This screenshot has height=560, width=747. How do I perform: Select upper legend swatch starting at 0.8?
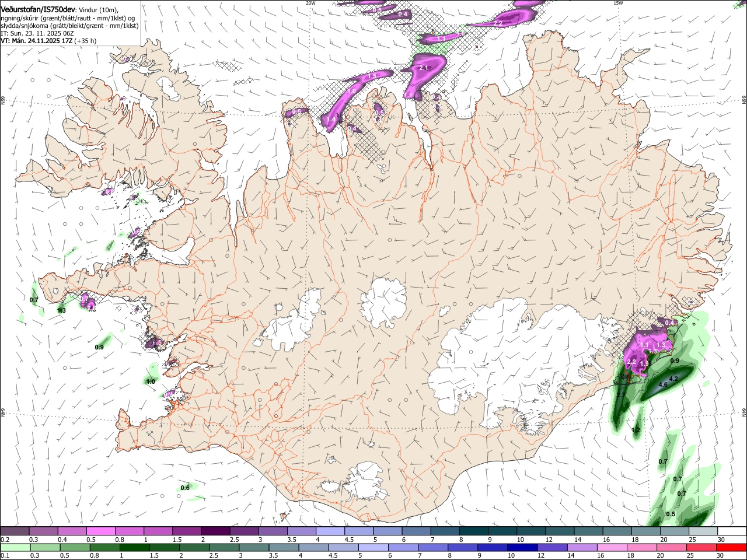tap(129, 531)
